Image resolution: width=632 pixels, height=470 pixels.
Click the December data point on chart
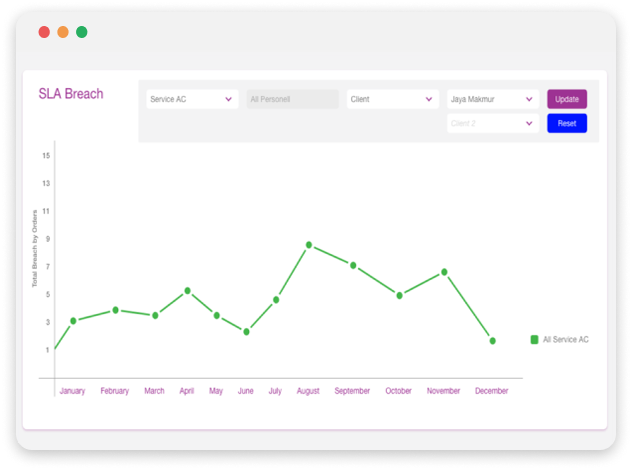point(492,341)
